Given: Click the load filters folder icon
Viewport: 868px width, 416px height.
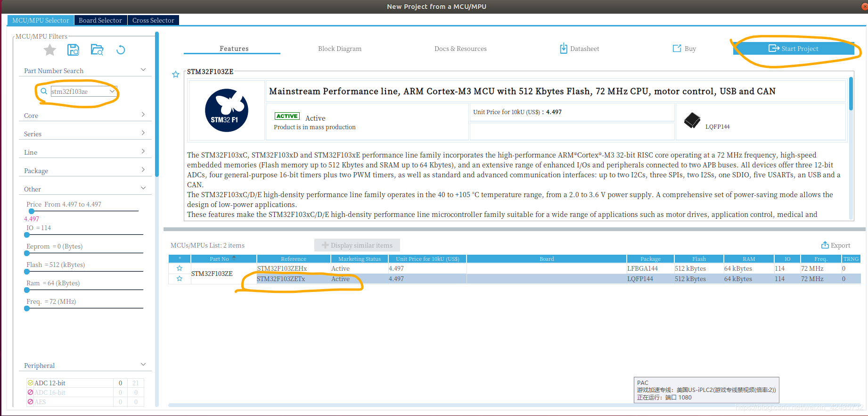Looking at the screenshot, I should (x=97, y=50).
